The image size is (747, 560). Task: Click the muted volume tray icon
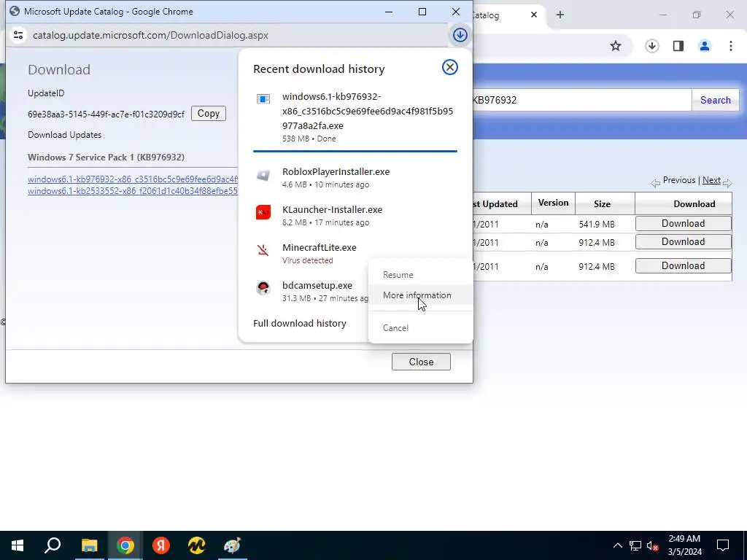click(653, 545)
